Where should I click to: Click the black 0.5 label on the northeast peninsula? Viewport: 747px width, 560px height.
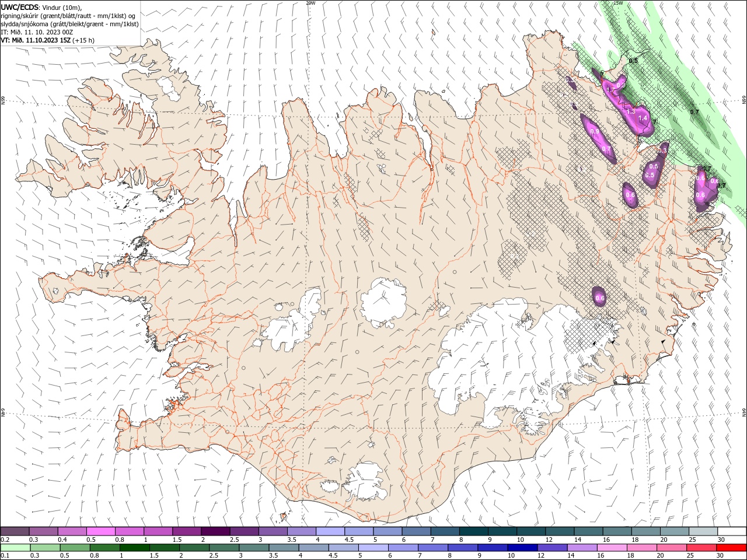point(633,61)
